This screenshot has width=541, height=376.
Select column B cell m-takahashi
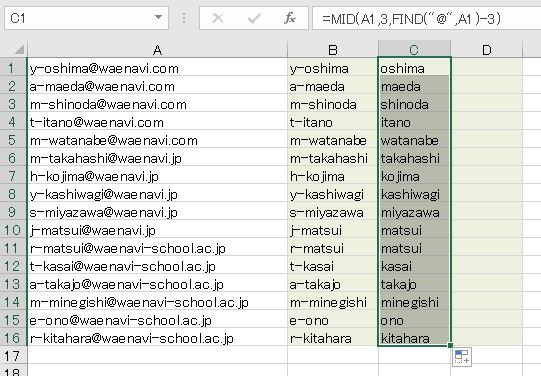coord(333,158)
